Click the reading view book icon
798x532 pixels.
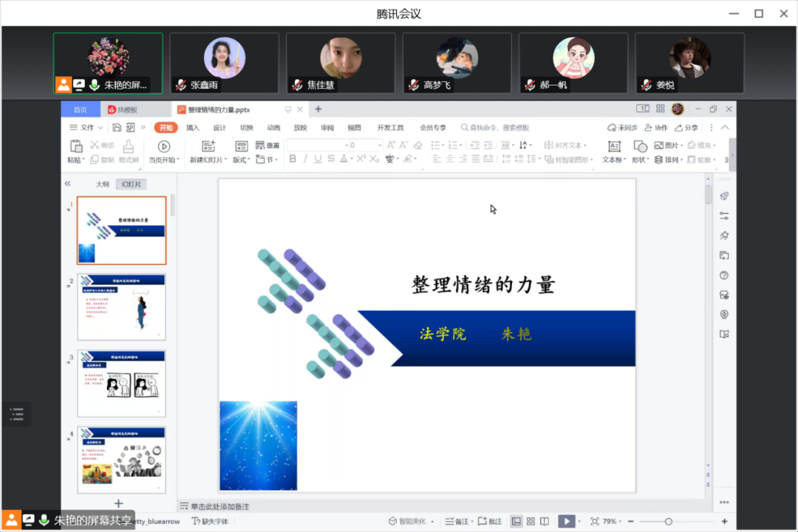coord(545,522)
